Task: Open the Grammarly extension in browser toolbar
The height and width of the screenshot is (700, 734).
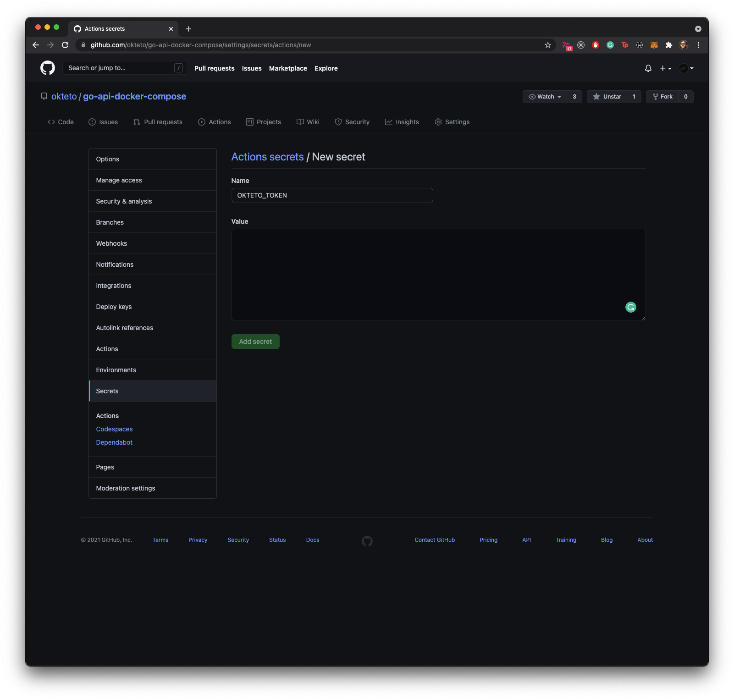Action: click(610, 45)
